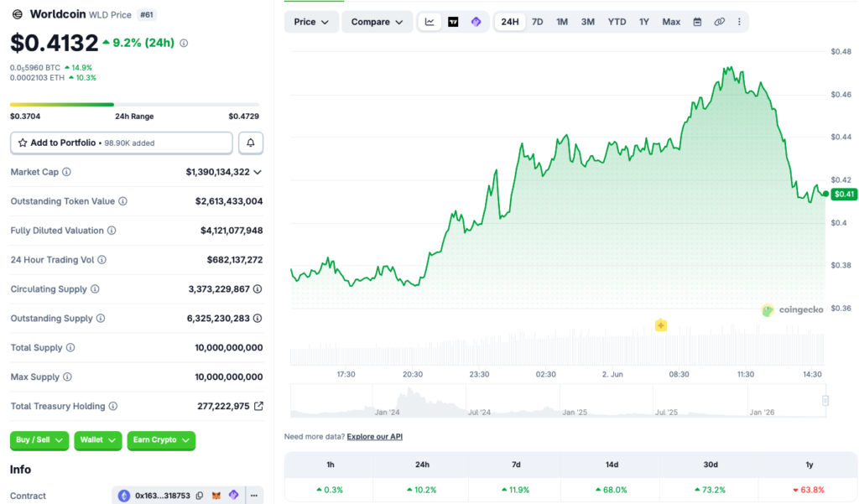Show Outstanding Token Value info icon
Image resolution: width=859 pixels, height=504 pixels.
tap(122, 201)
